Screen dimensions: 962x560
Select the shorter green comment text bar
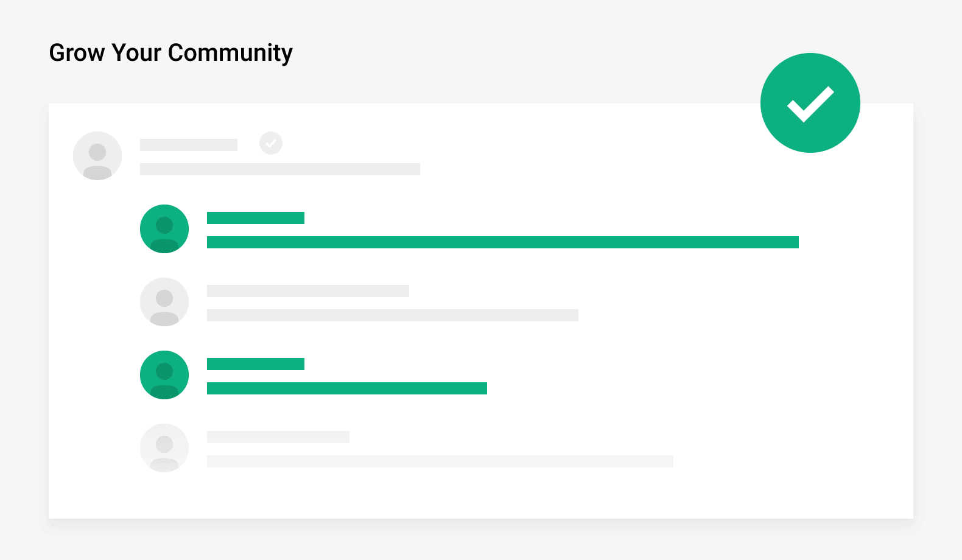pos(347,388)
